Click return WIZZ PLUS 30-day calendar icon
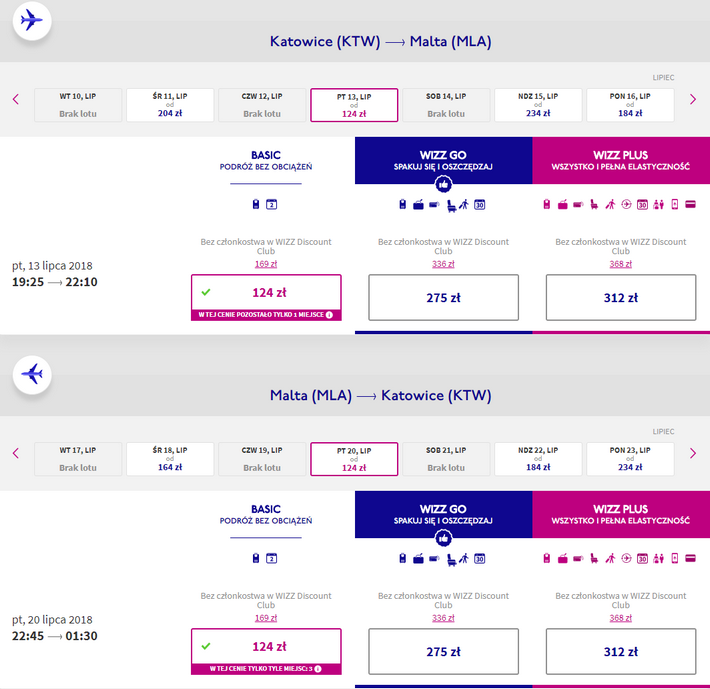The width and height of the screenshot is (710, 689). click(642, 559)
